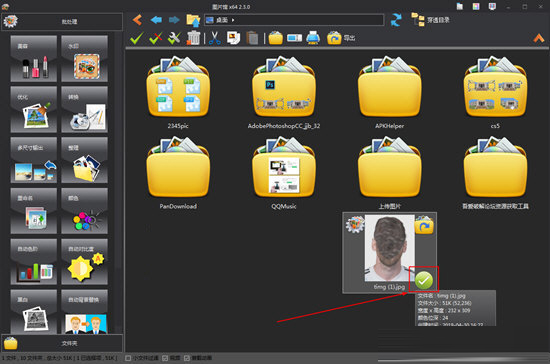Screen dimensions: 550x364
Task: Open the 转换 format convert tile
Action: [85, 109]
